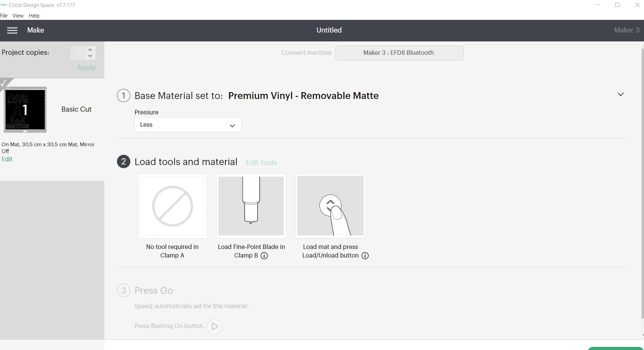Click the Load mat finger-press illustration

click(330, 206)
